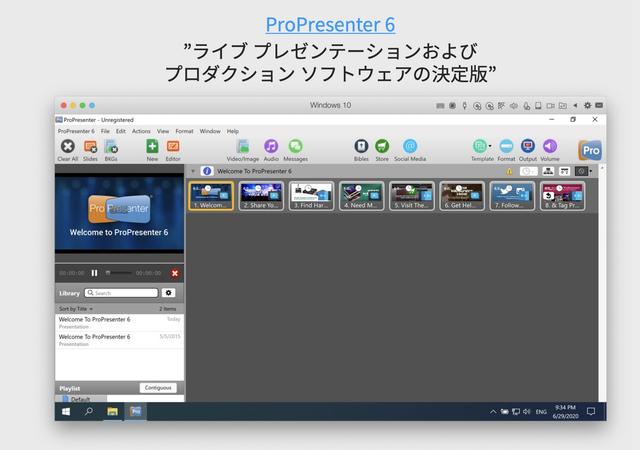Screen dimensions: 640x450
Task: Click the ProPresenter Pro logo icon
Action: coord(590,150)
